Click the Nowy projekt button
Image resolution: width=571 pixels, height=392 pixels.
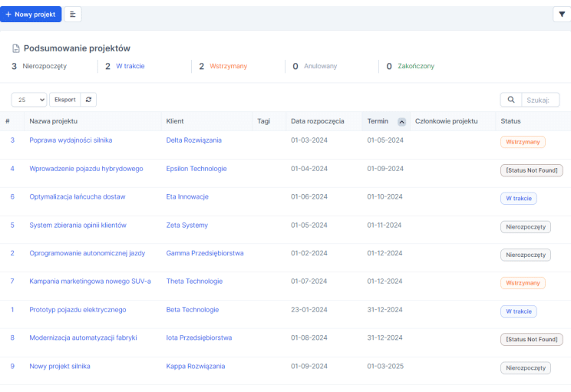click(31, 15)
